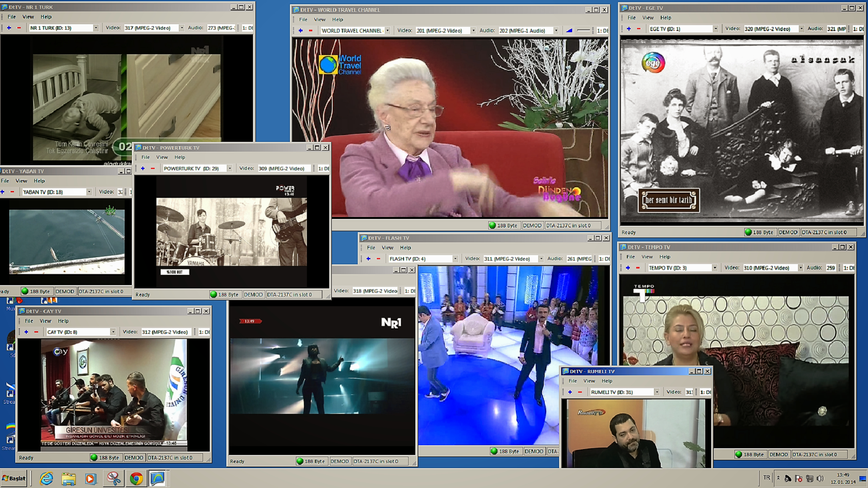The width and height of the screenshot is (868, 488).
Task: Click red minus icon in Powerturk TV window
Action: pos(153,169)
